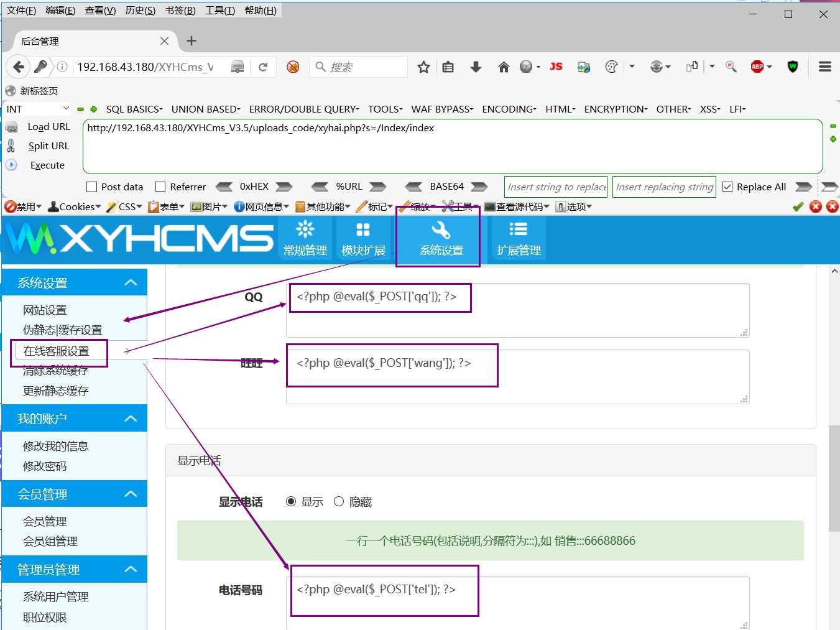The height and width of the screenshot is (630, 840).
Task: Collapse the 管理员管理 sidebar section
Action: pos(131,569)
